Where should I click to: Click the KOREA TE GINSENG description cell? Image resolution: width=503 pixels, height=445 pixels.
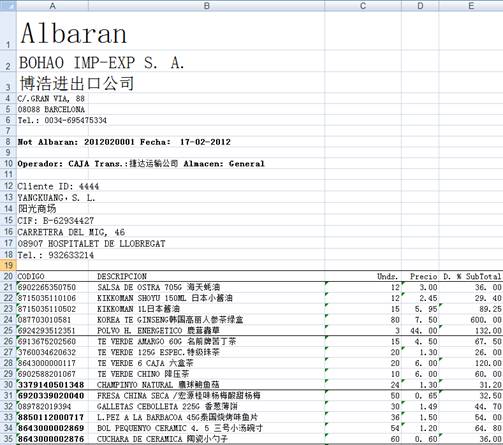pos(207,320)
